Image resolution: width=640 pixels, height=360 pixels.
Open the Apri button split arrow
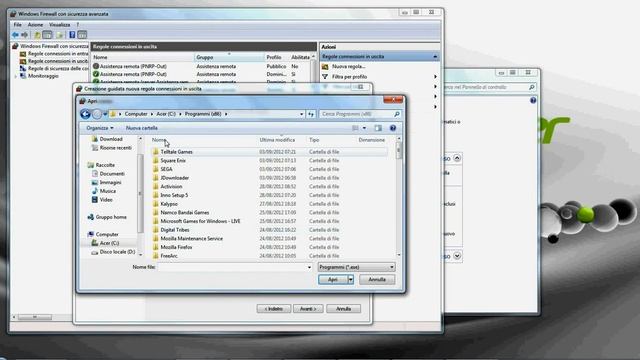(x=350, y=280)
